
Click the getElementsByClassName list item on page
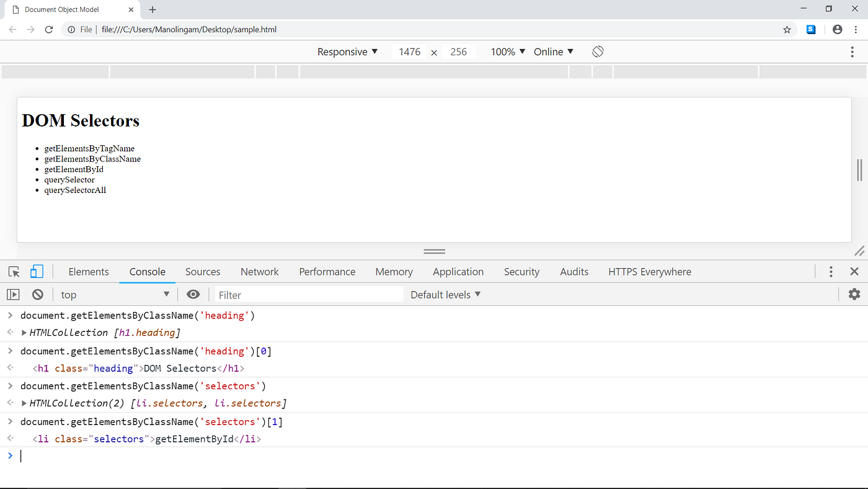(x=92, y=159)
